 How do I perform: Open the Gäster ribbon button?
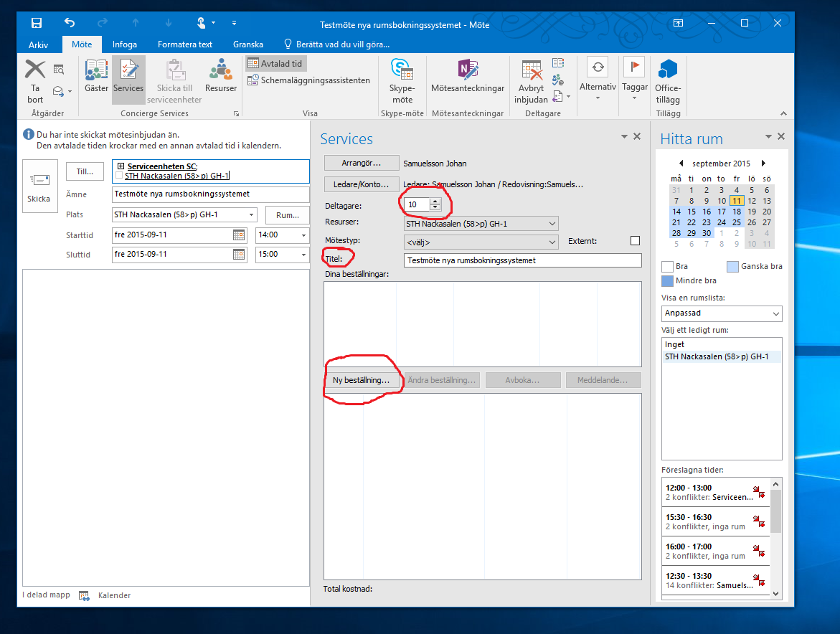(96, 76)
